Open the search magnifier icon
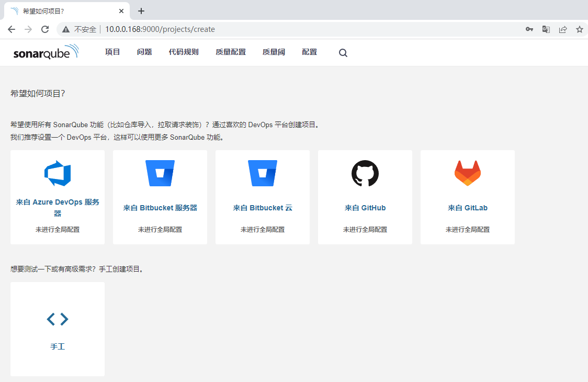Viewport: 588px width, 382px height. click(343, 53)
